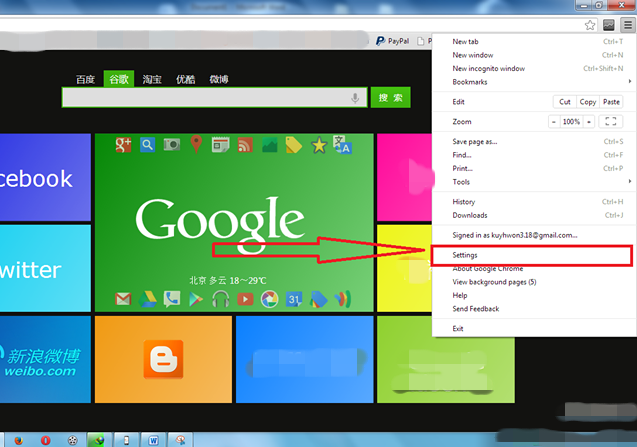This screenshot has height=447, width=637.
Task: Open the PayPal bookmark
Action: click(392, 41)
